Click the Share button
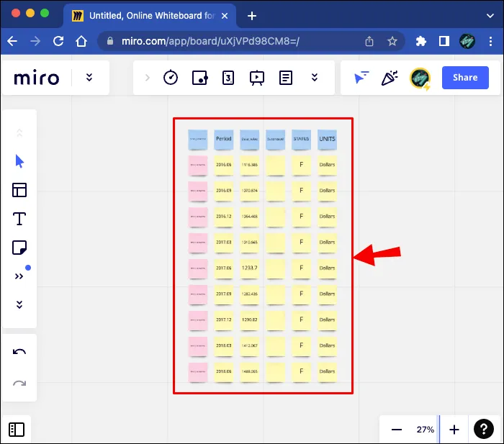The height and width of the screenshot is (444, 504). click(465, 78)
